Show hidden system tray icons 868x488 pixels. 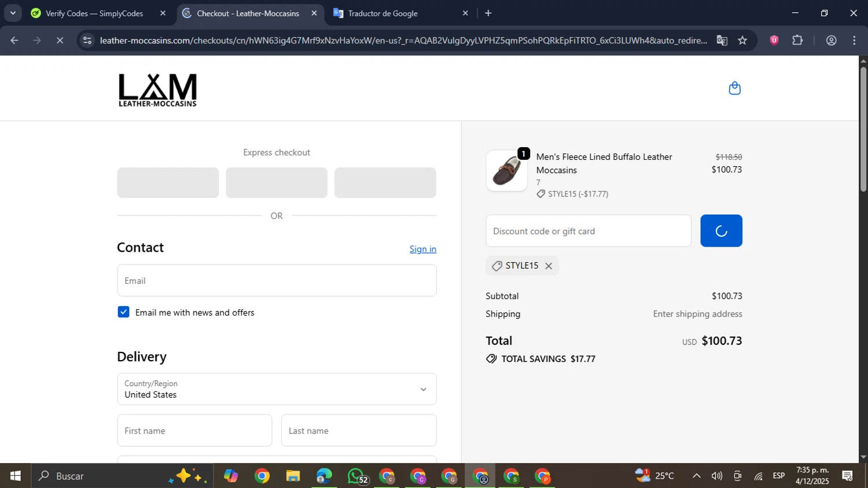(696, 476)
